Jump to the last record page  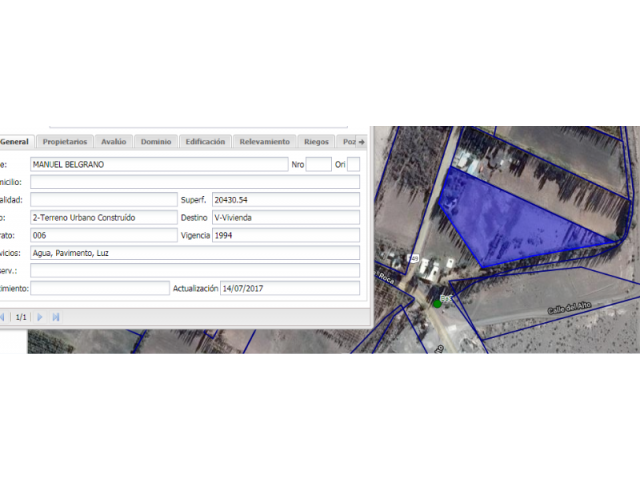tap(56, 316)
